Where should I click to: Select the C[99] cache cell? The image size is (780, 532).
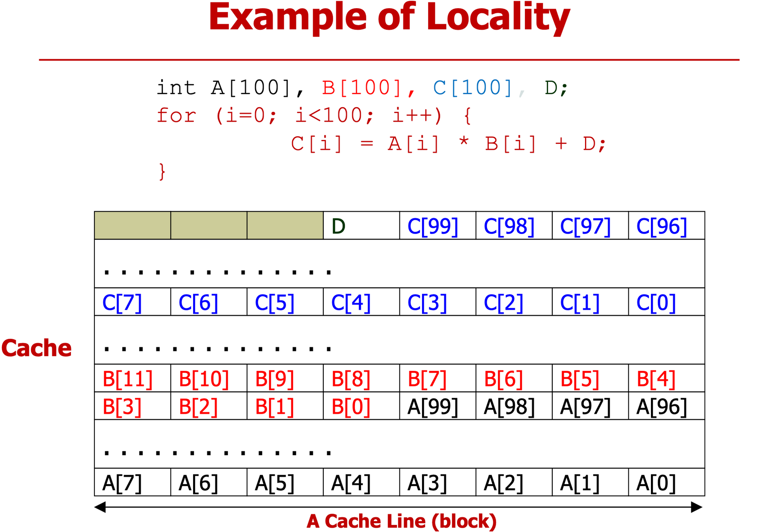(x=437, y=226)
